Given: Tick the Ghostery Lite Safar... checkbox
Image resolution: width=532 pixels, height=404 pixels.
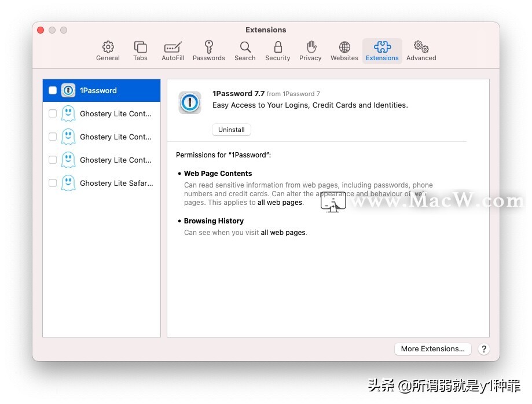Looking at the screenshot, I should (53, 183).
